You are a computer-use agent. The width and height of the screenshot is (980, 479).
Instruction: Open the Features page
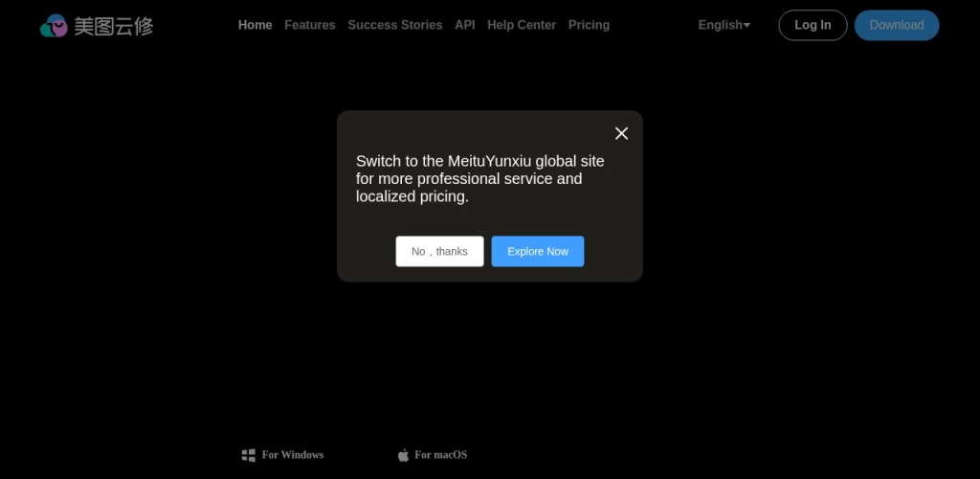point(310,25)
